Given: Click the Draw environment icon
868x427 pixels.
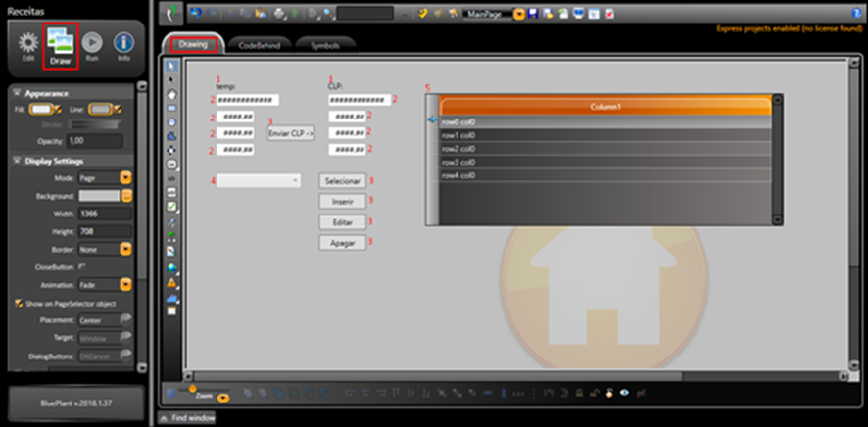Looking at the screenshot, I should 60,45.
